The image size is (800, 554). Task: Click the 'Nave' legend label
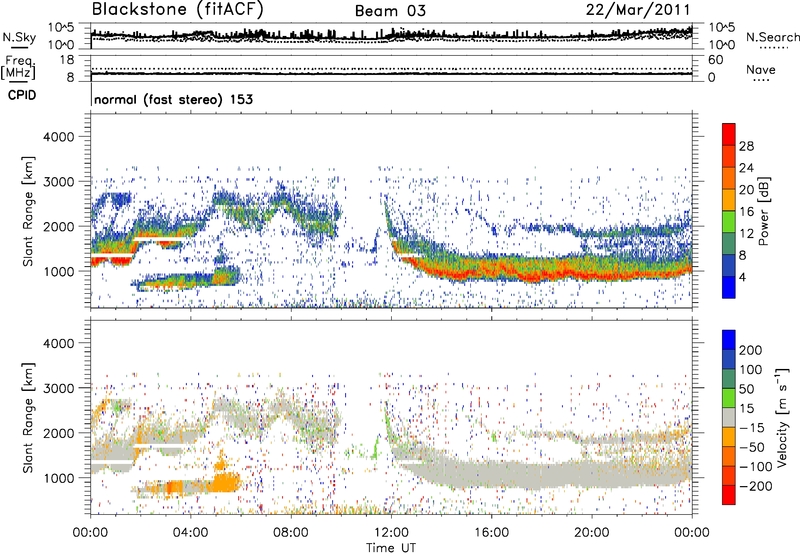pos(761,69)
